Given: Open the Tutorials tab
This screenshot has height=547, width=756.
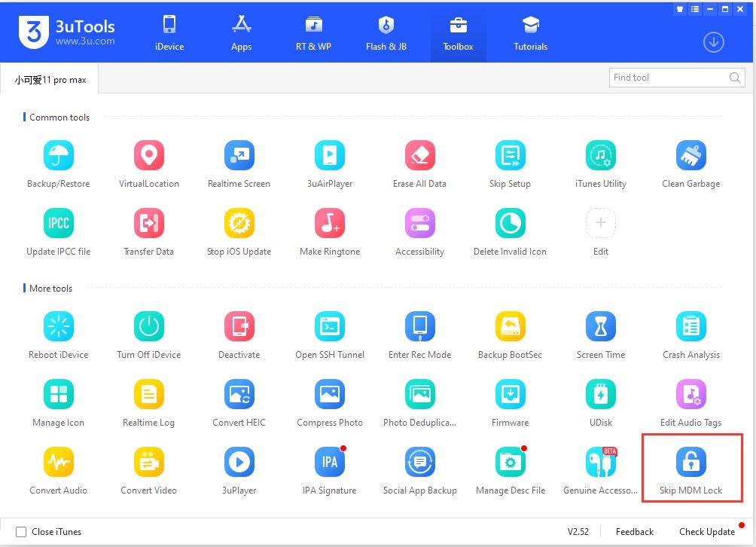Looking at the screenshot, I should pyautogui.click(x=530, y=33).
